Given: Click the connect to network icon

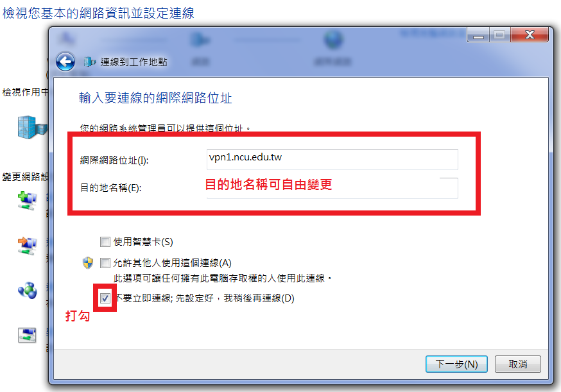Looking at the screenshot, I should (x=28, y=246).
